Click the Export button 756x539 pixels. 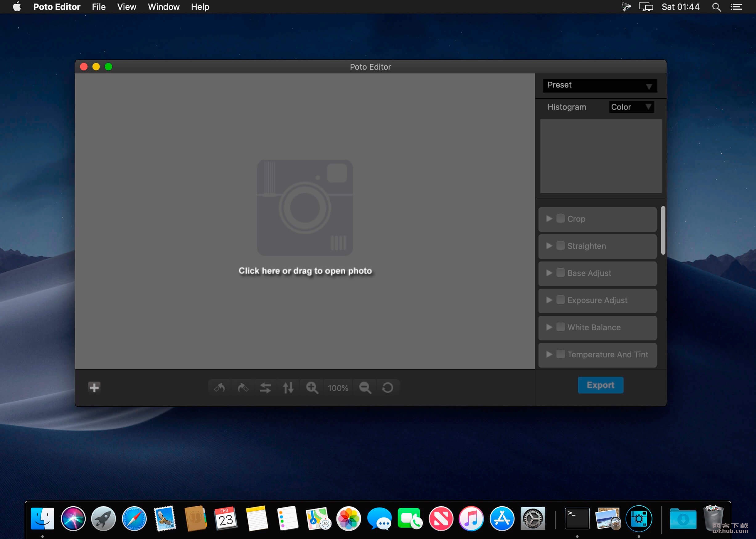(600, 385)
